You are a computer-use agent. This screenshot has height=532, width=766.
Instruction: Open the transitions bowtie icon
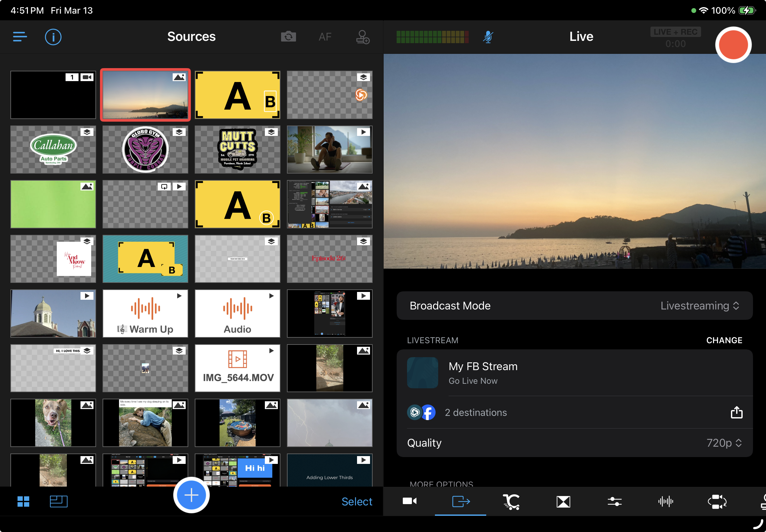[563, 501]
